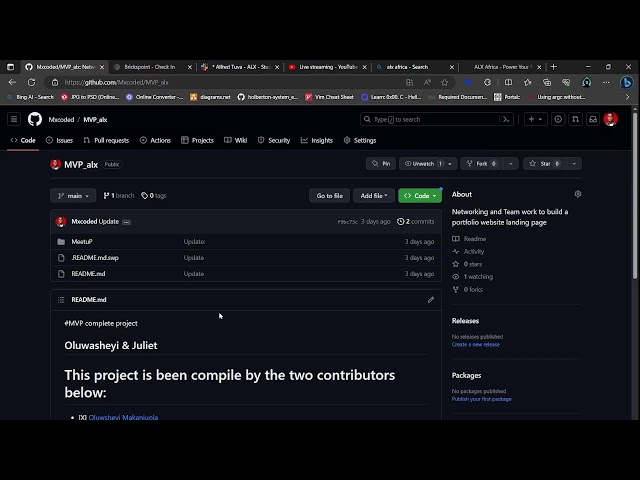Open the Wiki tab
Screen dimensions: 640x480
pyautogui.click(x=236, y=140)
